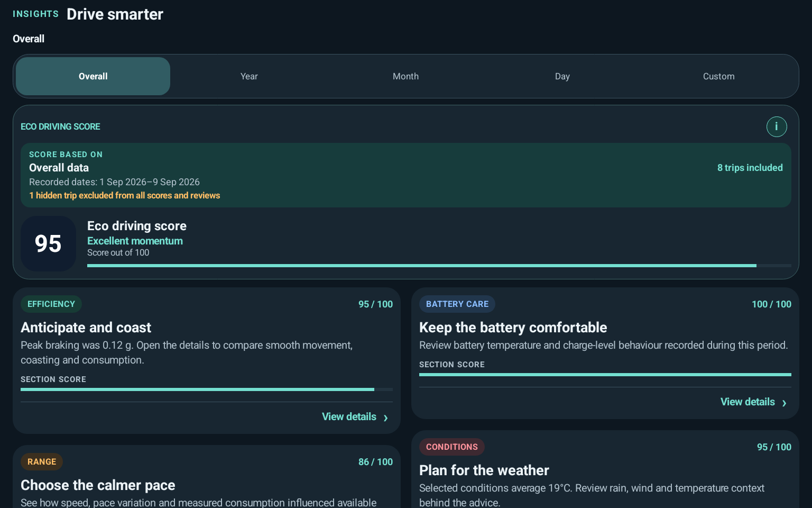812x508 pixels.
Task: Click the CONDITIONS category badge
Action: pyautogui.click(x=452, y=447)
